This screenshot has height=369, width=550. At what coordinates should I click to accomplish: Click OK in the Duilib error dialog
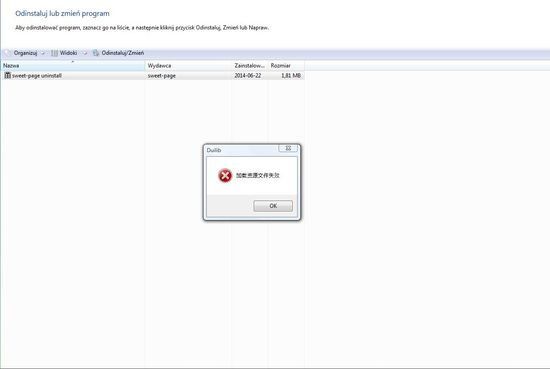click(273, 206)
